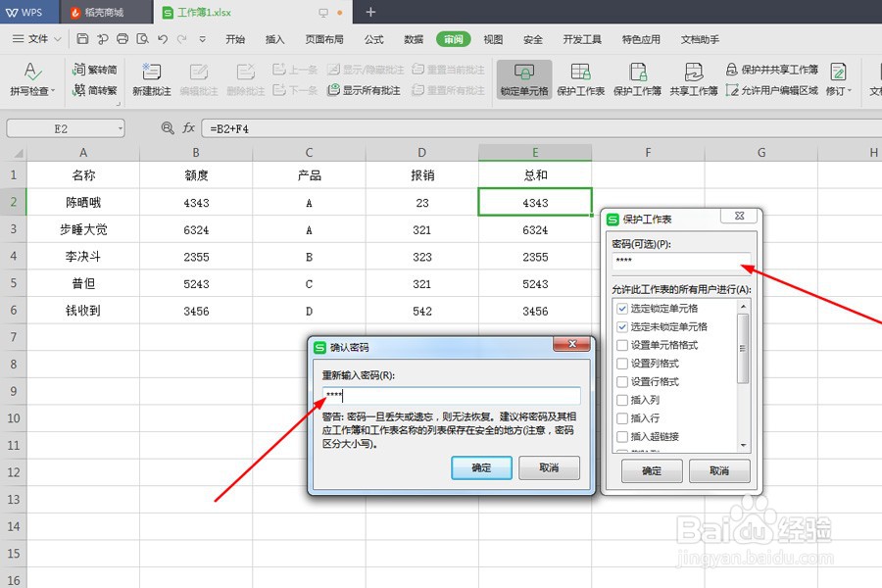Viewport: 882px width, 588px height.
Task: Select row 3 header
Action: pyautogui.click(x=14, y=229)
